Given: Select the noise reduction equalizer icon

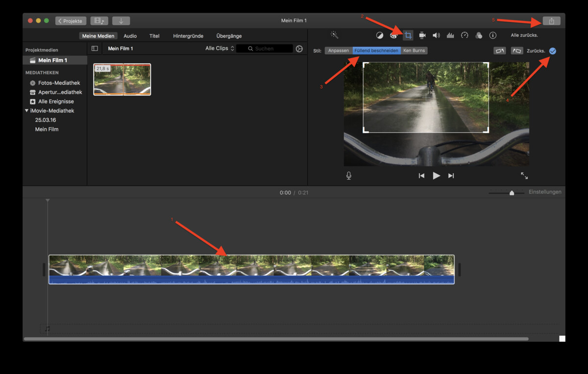Looking at the screenshot, I should 450,35.
